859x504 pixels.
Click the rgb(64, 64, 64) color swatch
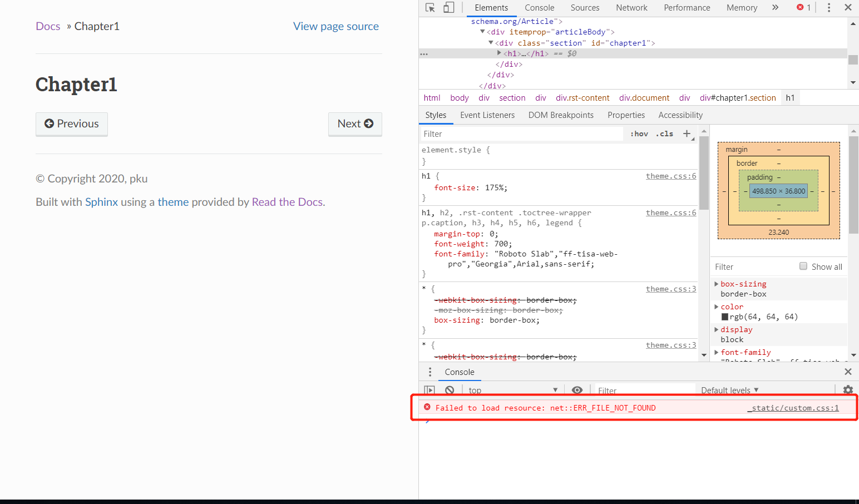click(x=725, y=317)
